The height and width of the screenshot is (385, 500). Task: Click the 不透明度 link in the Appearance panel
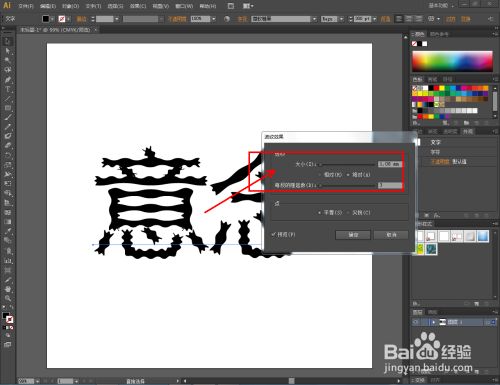(440, 162)
